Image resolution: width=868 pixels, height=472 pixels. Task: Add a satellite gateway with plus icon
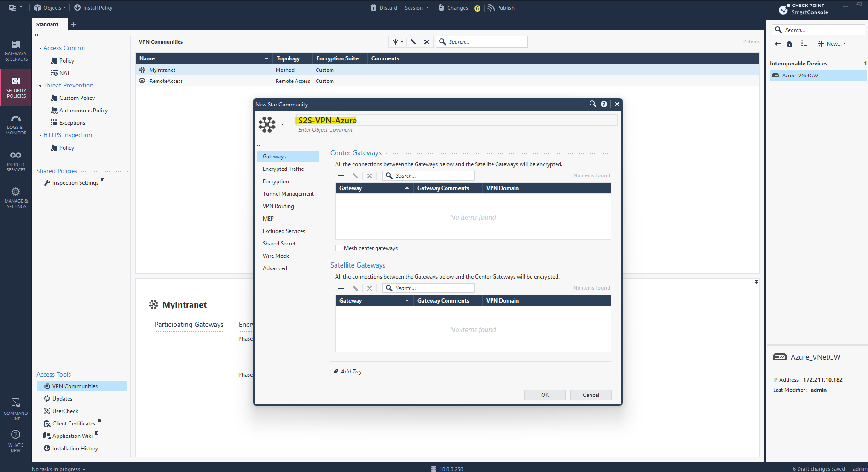(x=341, y=288)
